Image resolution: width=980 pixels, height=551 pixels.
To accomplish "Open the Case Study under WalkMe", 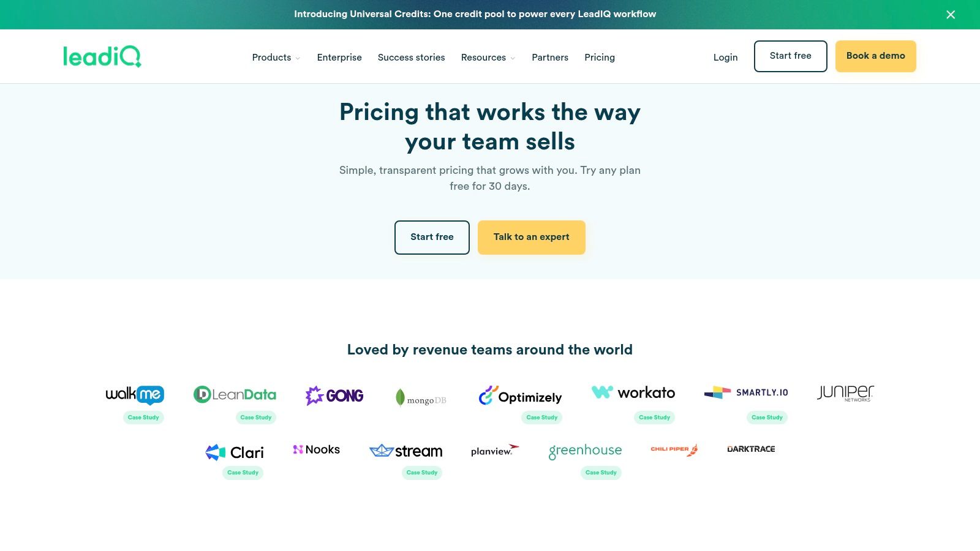I will (x=143, y=418).
